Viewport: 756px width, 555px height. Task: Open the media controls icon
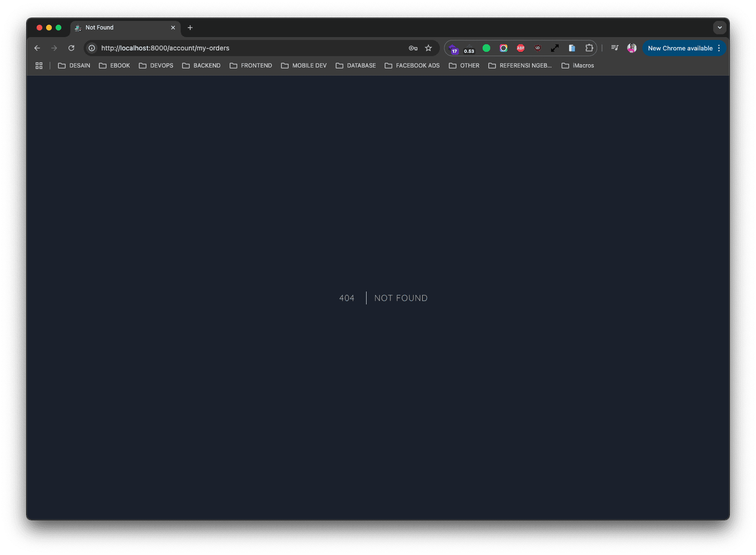615,48
